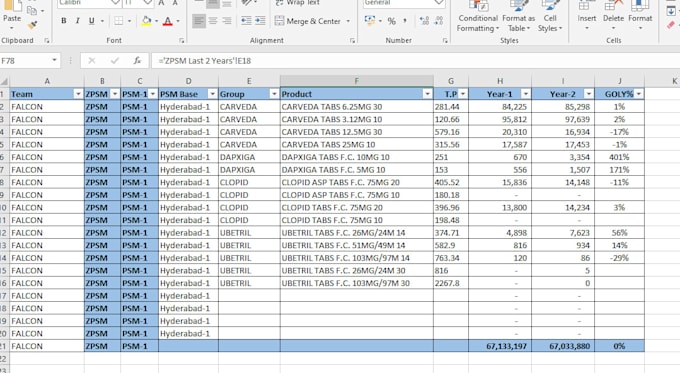This screenshot has width=680, height=373.
Task: Open the Year-1 column filter dropdown
Action: click(x=526, y=94)
